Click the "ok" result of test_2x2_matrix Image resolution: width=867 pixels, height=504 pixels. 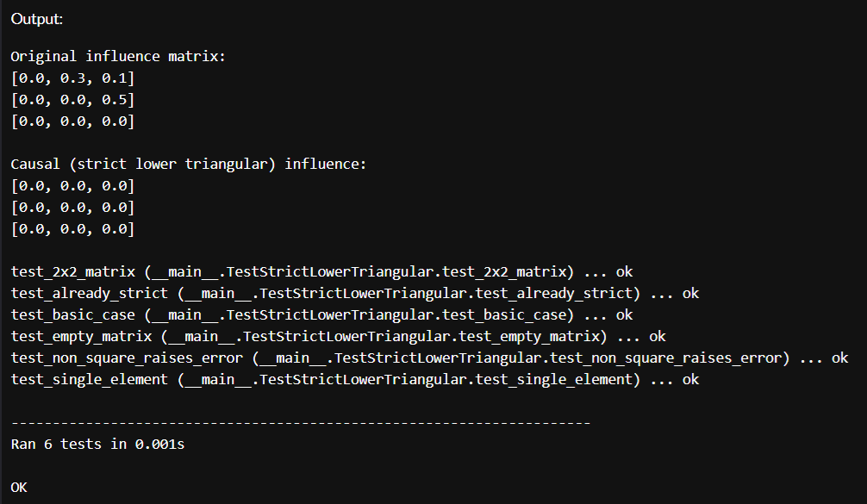624,271
